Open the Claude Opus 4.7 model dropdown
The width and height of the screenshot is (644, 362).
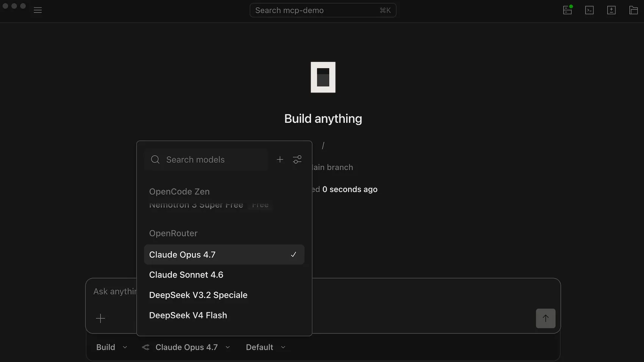click(186, 347)
